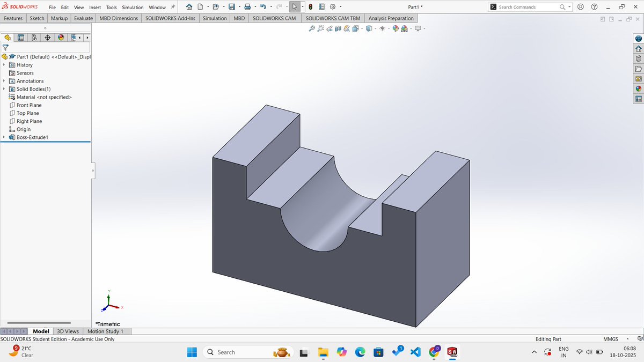Expand the Boss-Extrude1 feature

point(4,137)
